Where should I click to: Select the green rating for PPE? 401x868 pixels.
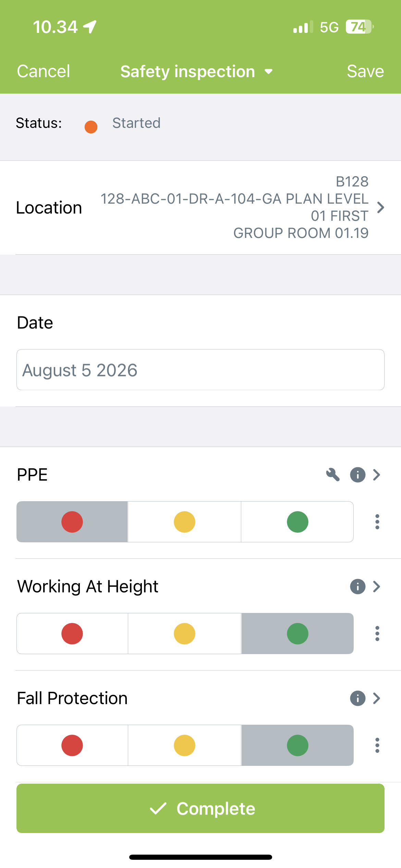point(297,522)
